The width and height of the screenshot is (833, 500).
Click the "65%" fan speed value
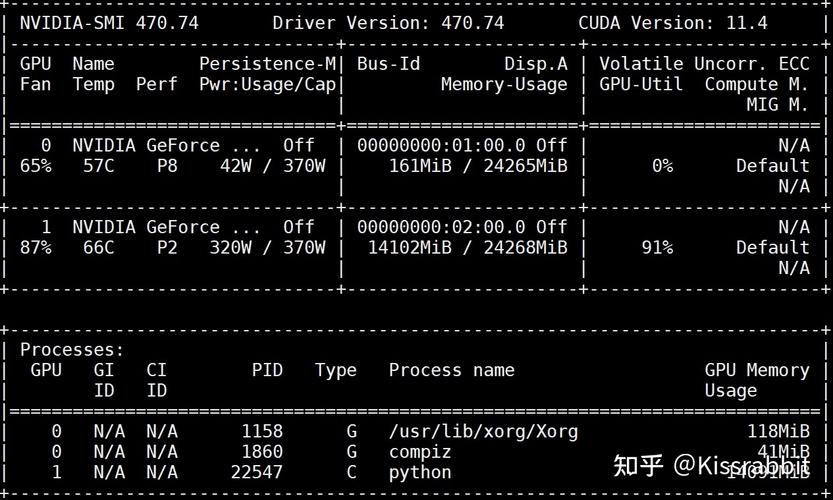click(x=35, y=166)
